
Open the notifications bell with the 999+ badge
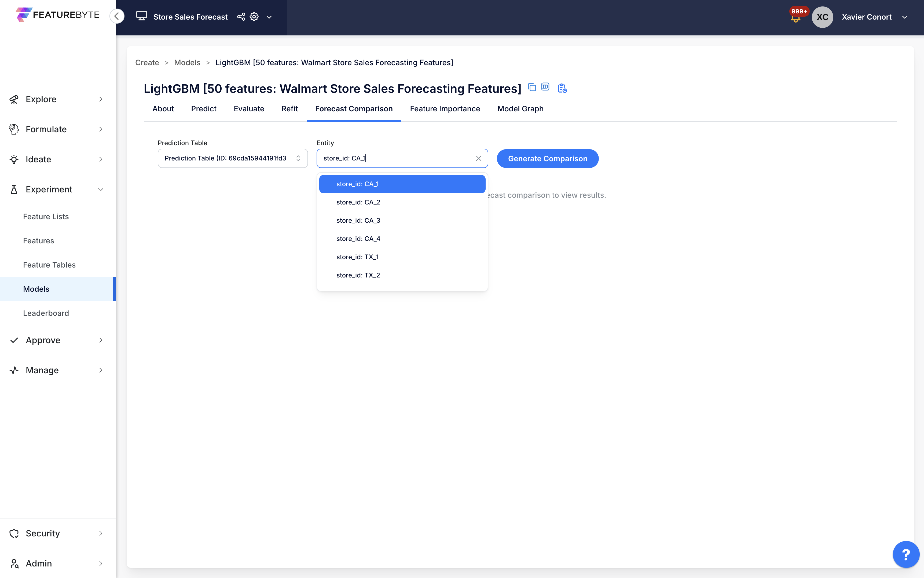pos(795,18)
